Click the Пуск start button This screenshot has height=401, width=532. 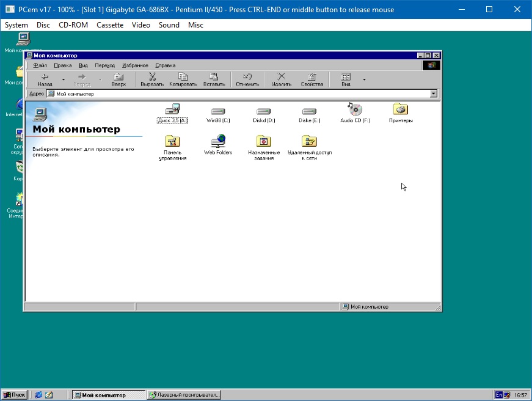coord(15,395)
